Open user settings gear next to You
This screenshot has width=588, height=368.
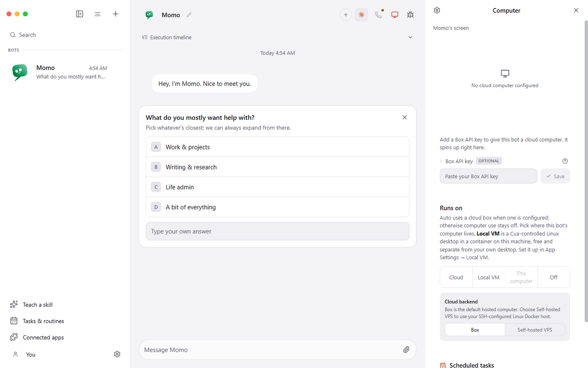point(117,354)
